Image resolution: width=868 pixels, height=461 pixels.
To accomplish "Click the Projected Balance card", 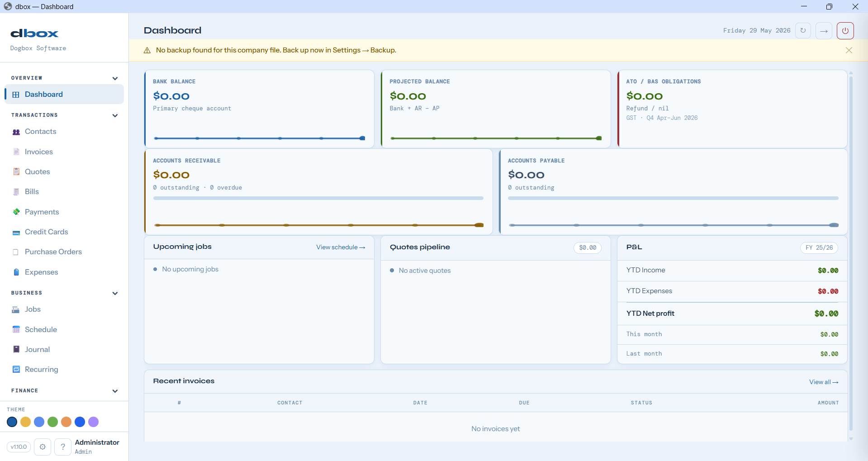I will tap(496, 109).
